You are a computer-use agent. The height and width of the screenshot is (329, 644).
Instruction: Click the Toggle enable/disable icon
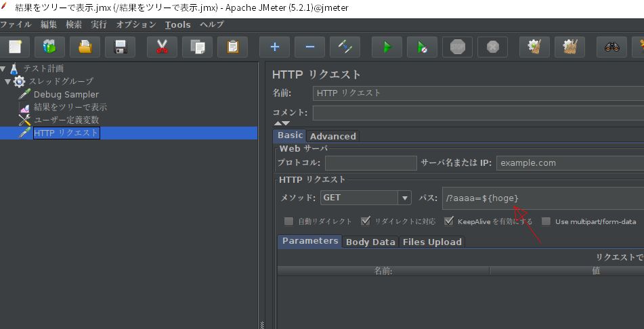(x=345, y=47)
